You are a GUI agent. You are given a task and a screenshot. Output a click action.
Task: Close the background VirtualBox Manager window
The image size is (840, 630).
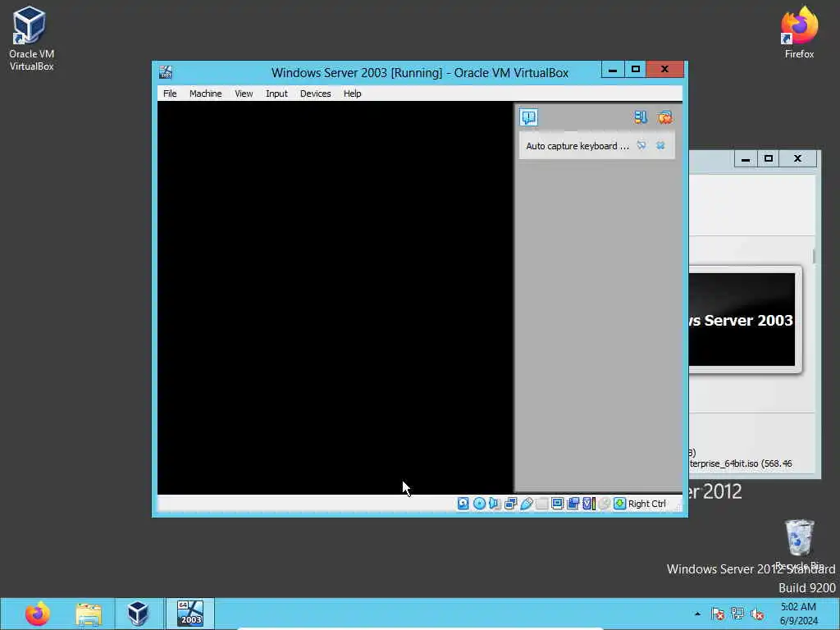(797, 158)
